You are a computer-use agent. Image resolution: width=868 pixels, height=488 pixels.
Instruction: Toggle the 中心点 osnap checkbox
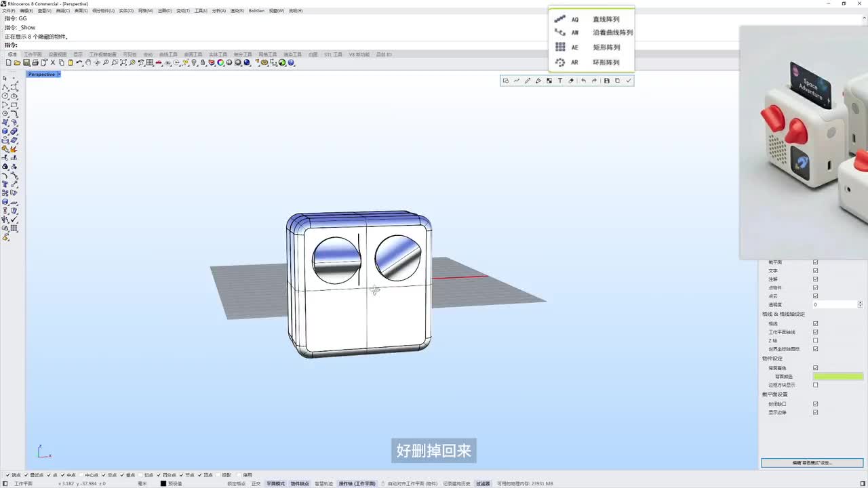(x=81, y=475)
